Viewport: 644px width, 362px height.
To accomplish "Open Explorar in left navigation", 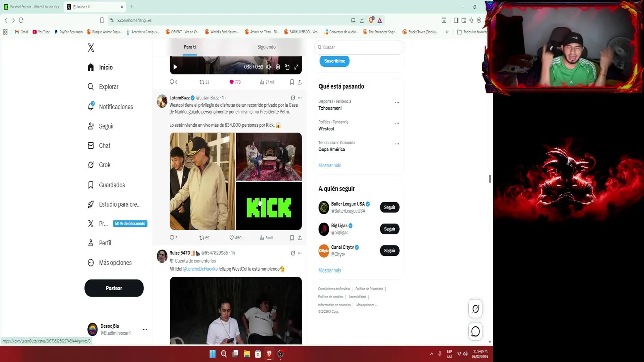I will [x=103, y=87].
